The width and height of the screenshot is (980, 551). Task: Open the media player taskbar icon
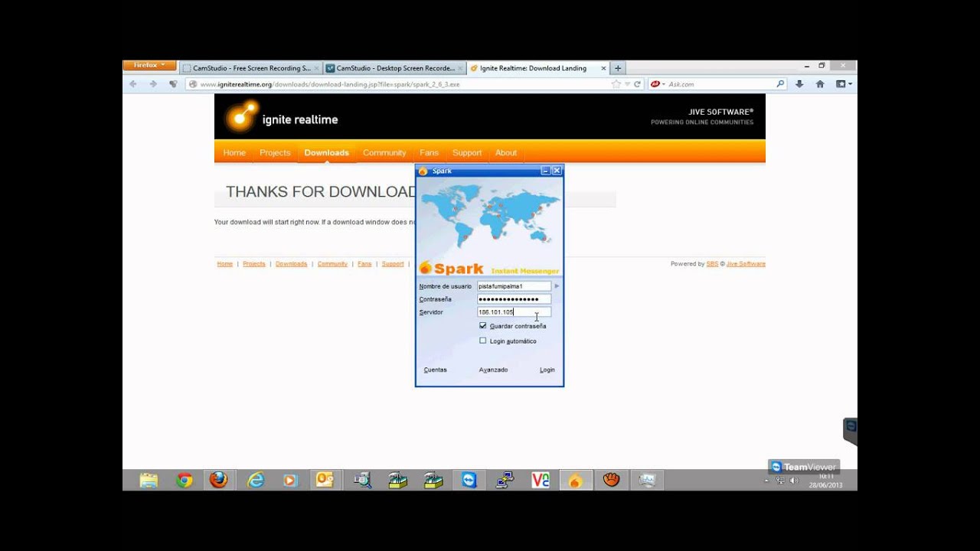click(x=289, y=480)
